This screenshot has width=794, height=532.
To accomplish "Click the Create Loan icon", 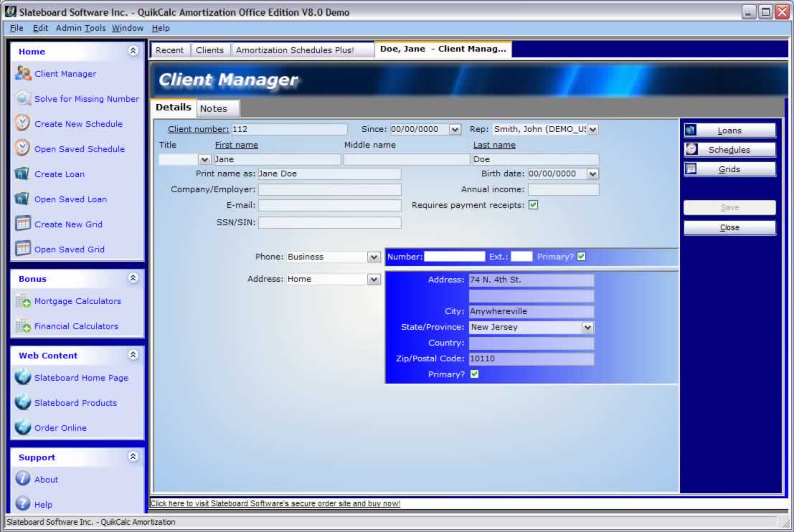I will 23,174.
